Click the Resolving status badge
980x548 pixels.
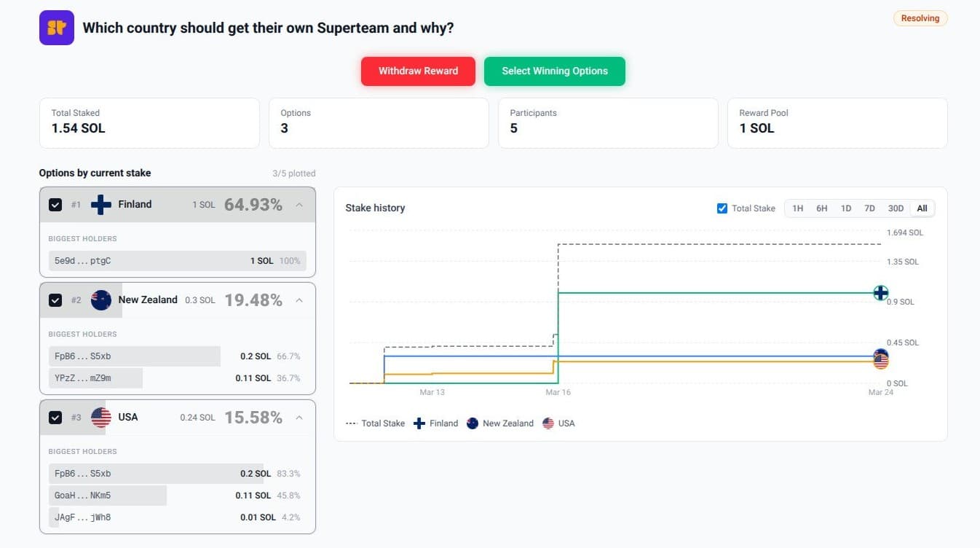pyautogui.click(x=920, y=18)
